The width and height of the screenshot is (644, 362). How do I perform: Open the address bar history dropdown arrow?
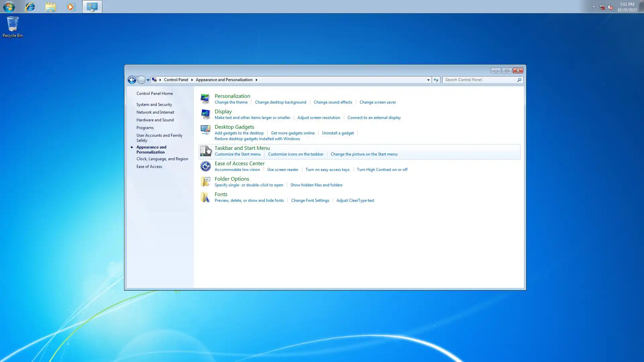[x=428, y=80]
